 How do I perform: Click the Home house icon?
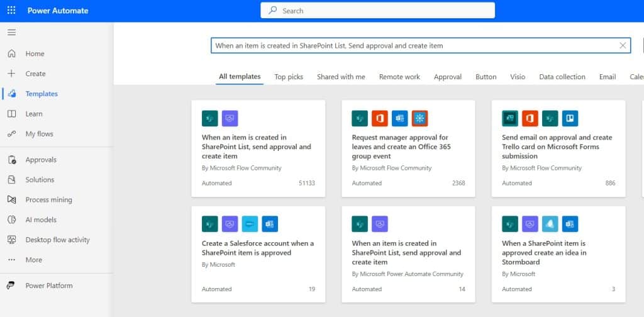click(x=11, y=53)
